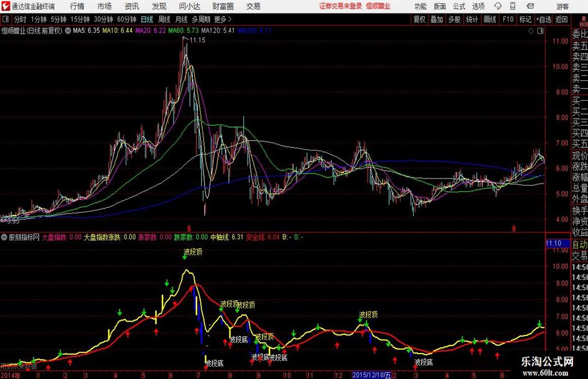Click the MA60: 5.73 indicator value
The height and width of the screenshot is (379, 588).
click(184, 30)
